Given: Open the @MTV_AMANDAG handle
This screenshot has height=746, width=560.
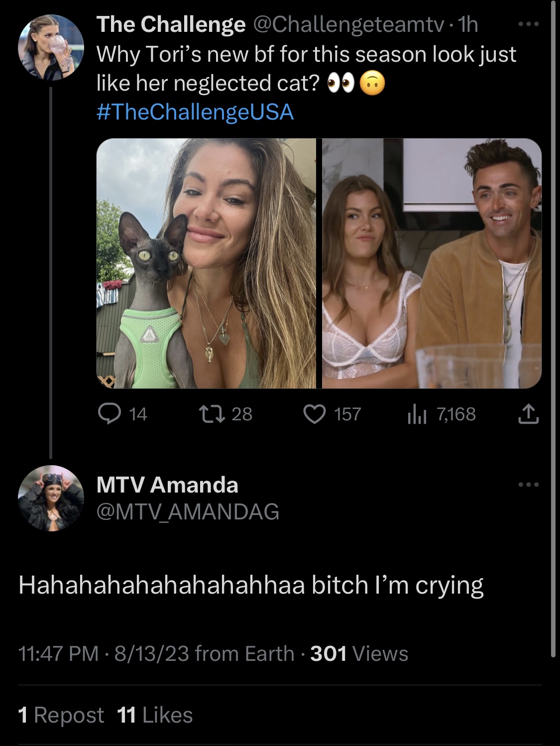Looking at the screenshot, I should (x=188, y=511).
